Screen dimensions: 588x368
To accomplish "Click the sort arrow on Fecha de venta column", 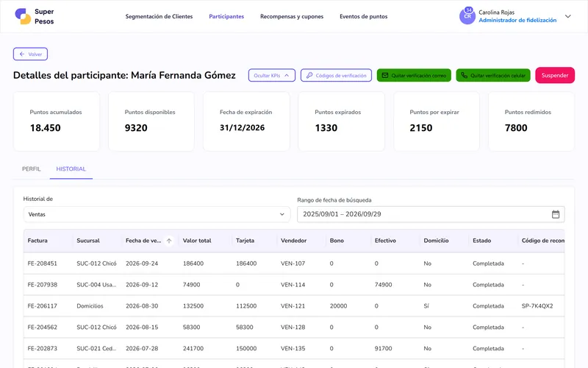I will (169, 241).
